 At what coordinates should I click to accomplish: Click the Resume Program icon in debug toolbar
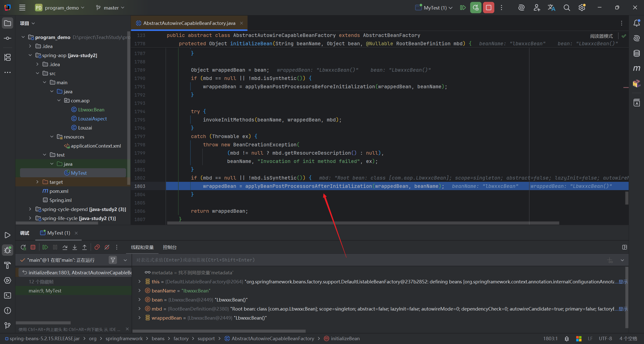click(45, 247)
